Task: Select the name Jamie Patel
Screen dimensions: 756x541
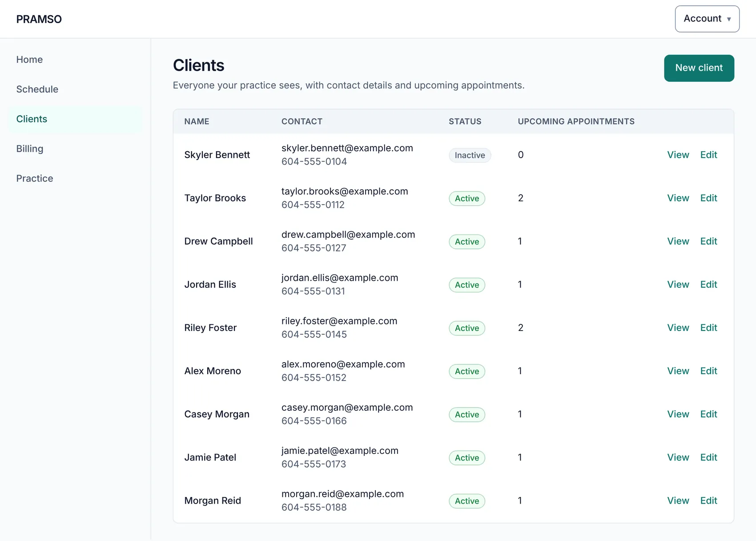Action: 210,457
